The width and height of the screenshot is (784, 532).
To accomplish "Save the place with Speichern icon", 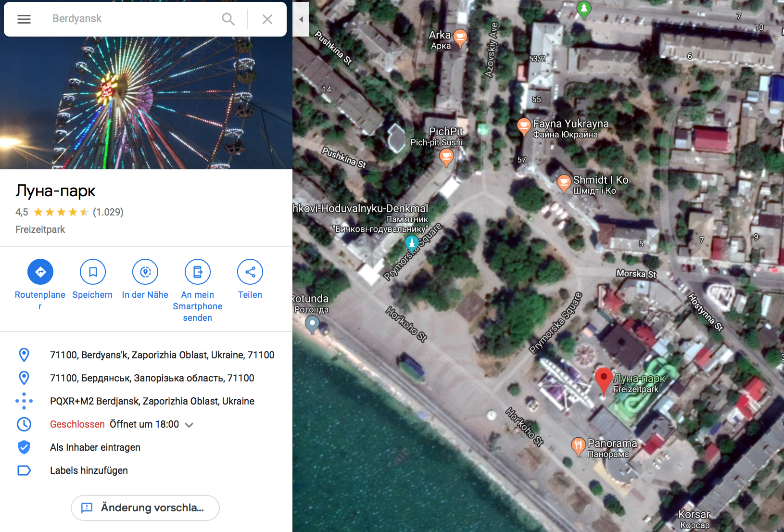I will (93, 272).
